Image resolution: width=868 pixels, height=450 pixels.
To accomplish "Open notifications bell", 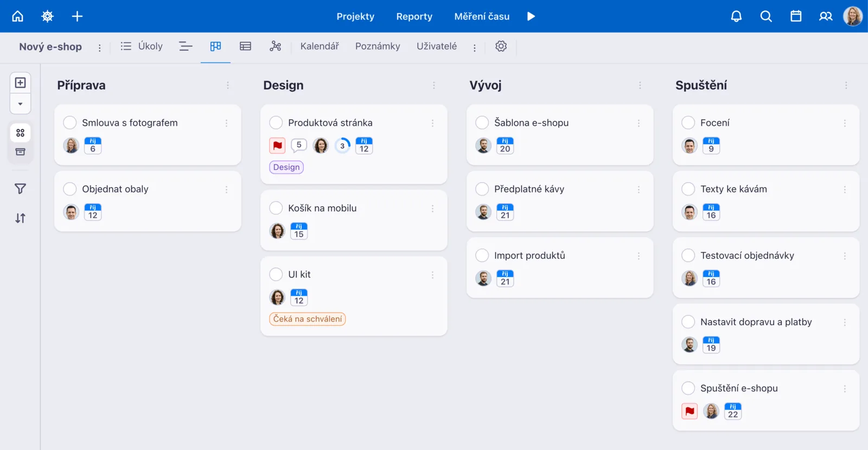I will pyautogui.click(x=736, y=16).
